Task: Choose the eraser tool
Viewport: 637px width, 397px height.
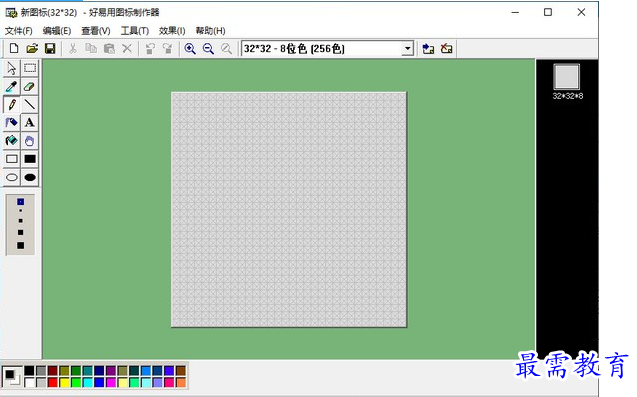Action: 30,86
